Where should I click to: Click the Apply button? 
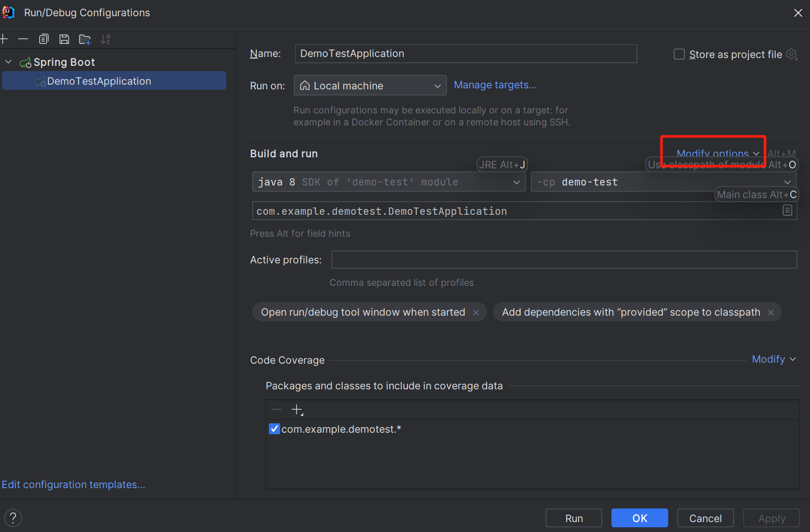(x=771, y=518)
